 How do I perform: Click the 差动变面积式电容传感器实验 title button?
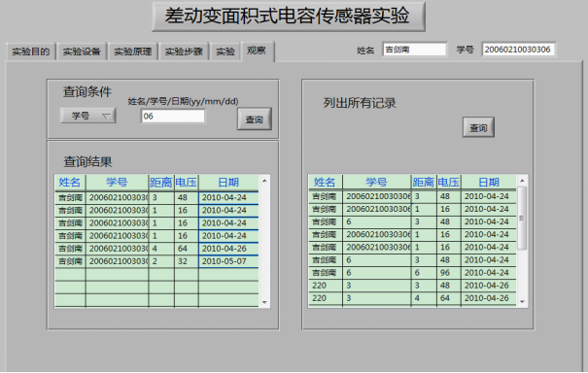point(289,17)
